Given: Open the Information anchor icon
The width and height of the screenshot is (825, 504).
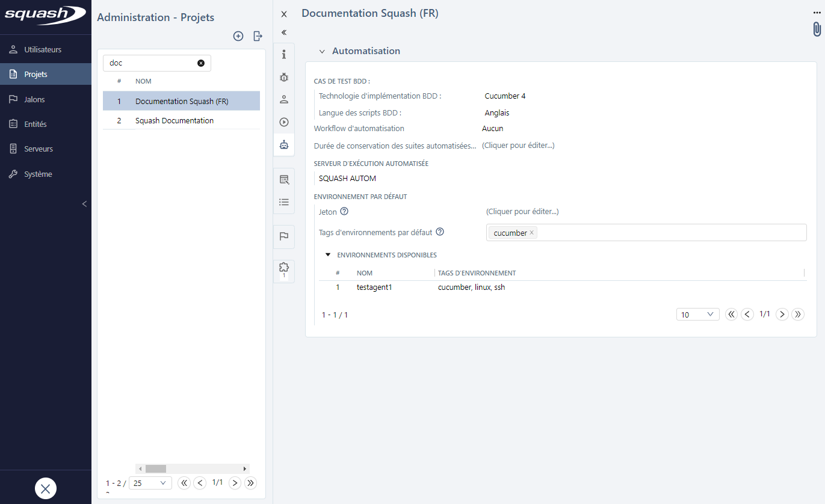Looking at the screenshot, I should 284,55.
